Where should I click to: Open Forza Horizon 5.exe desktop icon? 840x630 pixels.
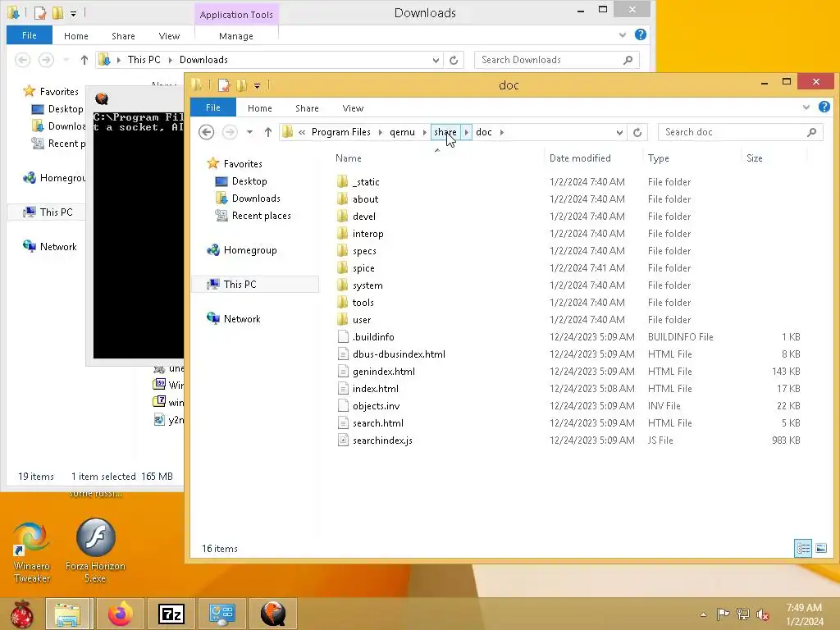pyautogui.click(x=95, y=551)
